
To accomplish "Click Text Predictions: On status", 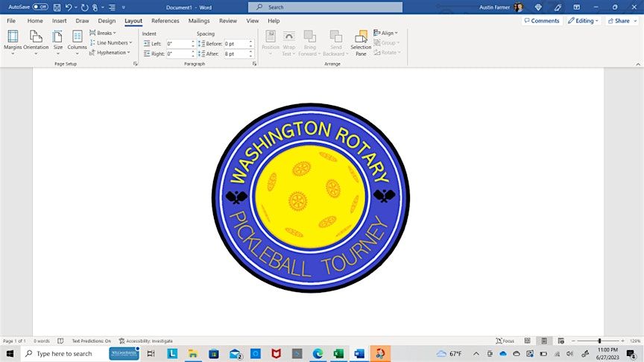I will (91, 340).
